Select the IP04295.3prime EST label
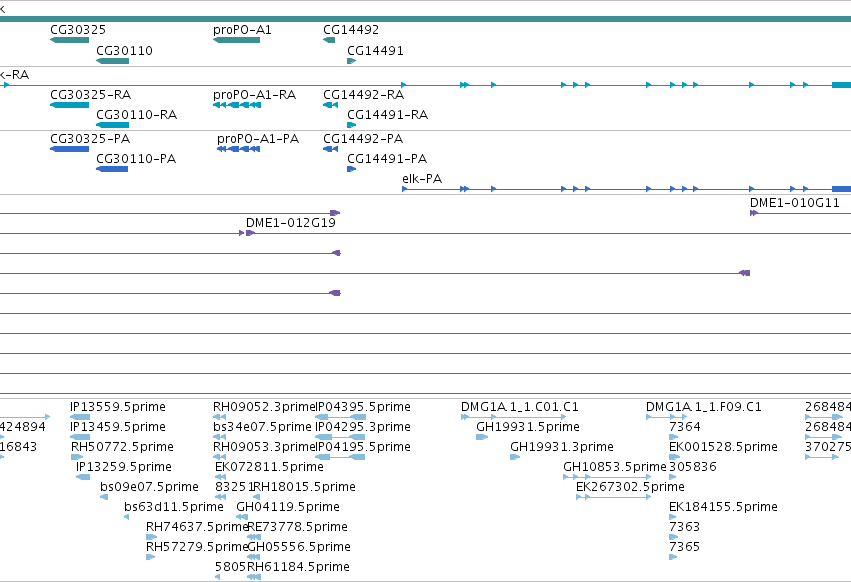This screenshot has height=582, width=851. [363, 427]
